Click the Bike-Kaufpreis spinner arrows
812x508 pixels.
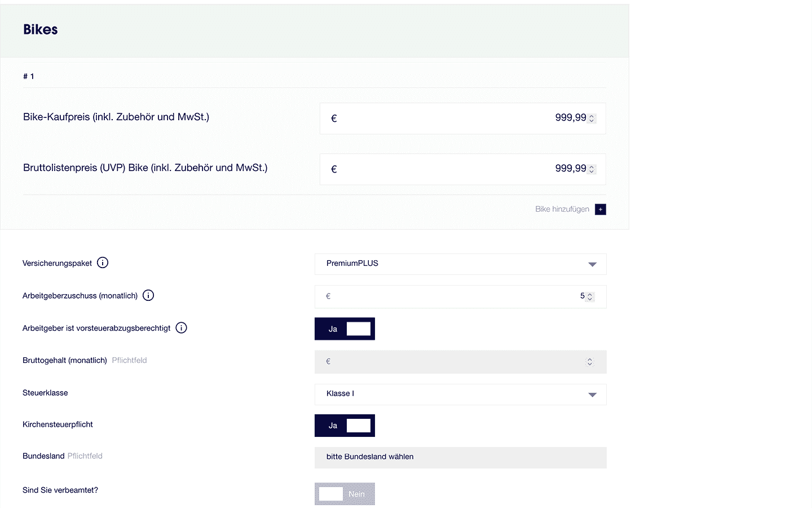592,119
